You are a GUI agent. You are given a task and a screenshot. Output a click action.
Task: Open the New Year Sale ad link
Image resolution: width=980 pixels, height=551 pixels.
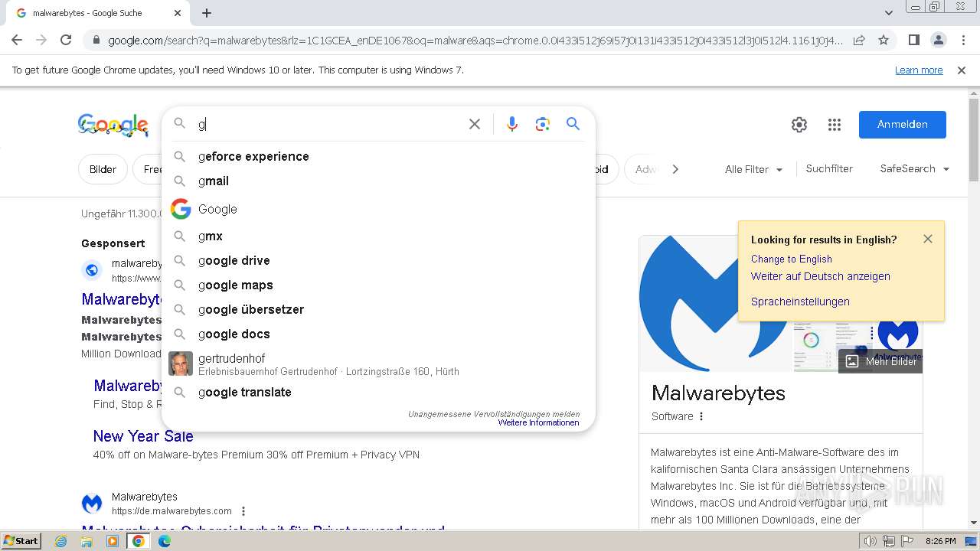pyautogui.click(x=143, y=436)
